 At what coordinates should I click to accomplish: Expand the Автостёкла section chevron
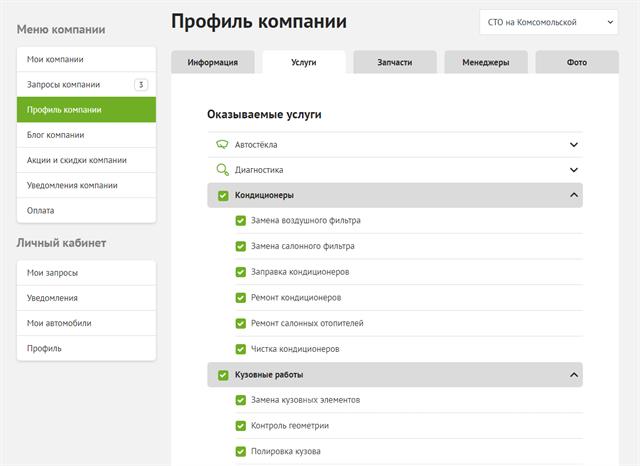(573, 144)
